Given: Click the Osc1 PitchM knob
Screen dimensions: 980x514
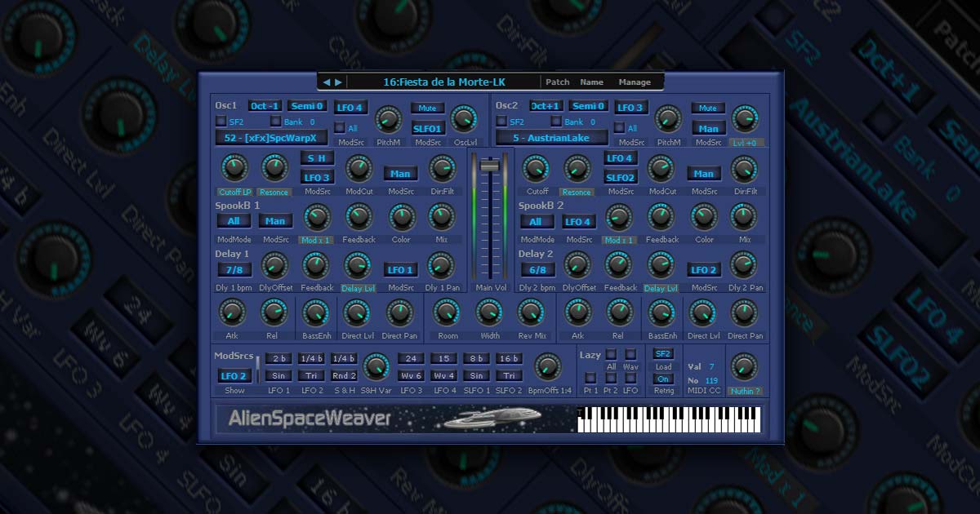Looking at the screenshot, I should (x=389, y=120).
